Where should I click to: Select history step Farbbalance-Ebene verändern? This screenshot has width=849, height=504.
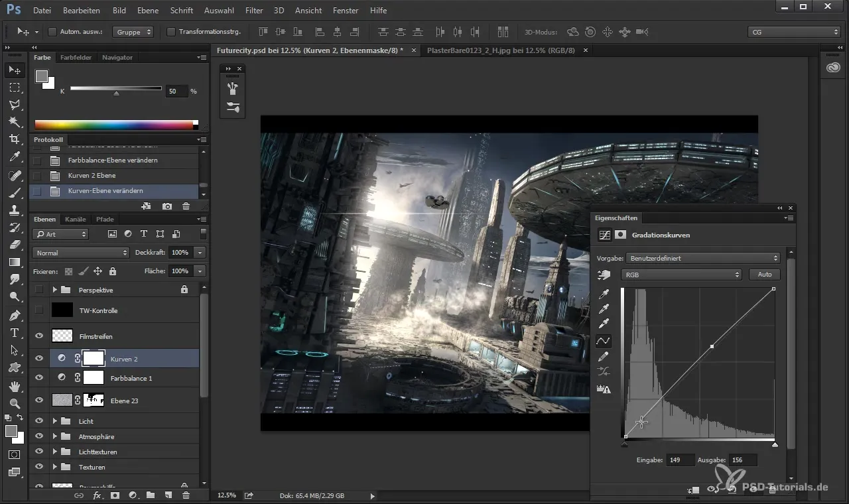pos(114,160)
